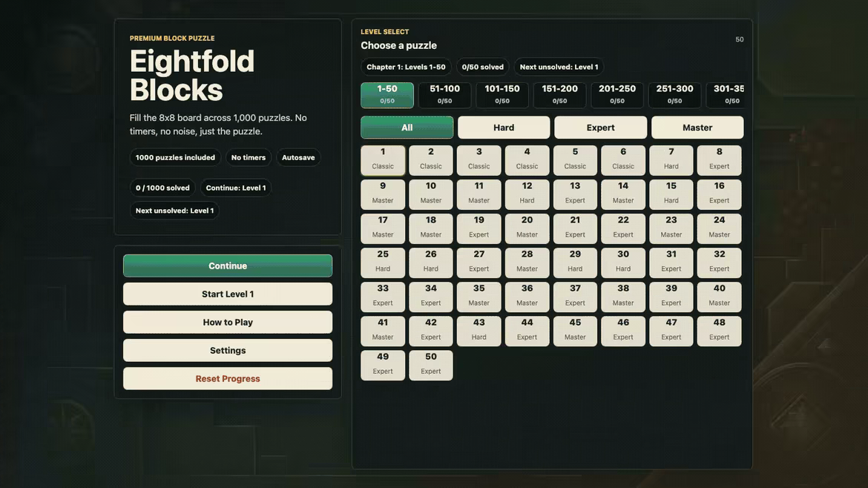Open level 17 Master puzzle
The image size is (868, 488).
(383, 228)
